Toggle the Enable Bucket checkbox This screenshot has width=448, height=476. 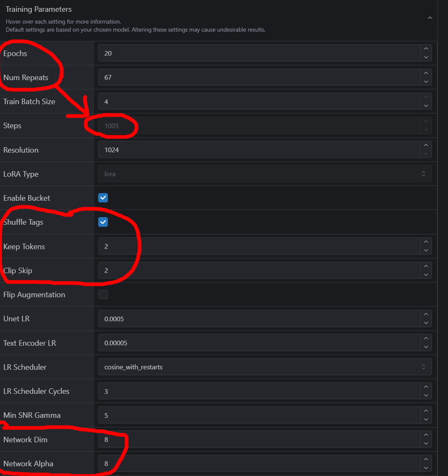click(103, 198)
